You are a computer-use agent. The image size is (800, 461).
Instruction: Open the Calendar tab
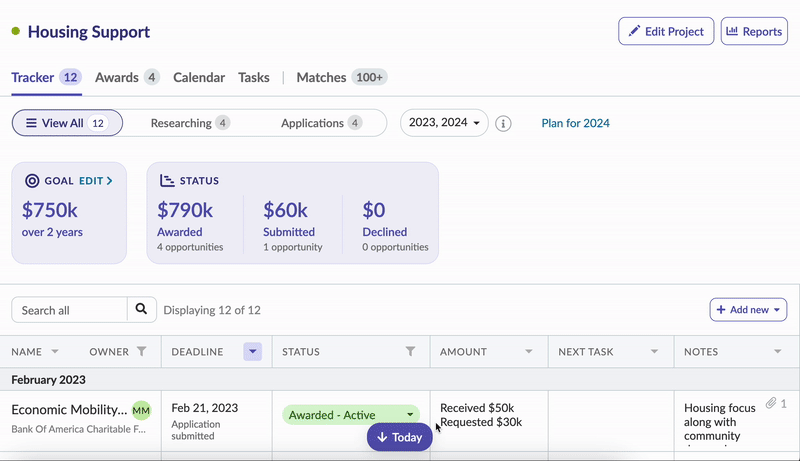coord(199,77)
